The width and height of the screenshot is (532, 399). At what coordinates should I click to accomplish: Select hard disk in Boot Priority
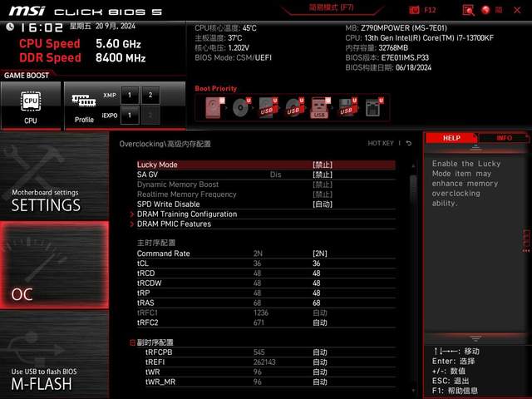(x=214, y=108)
